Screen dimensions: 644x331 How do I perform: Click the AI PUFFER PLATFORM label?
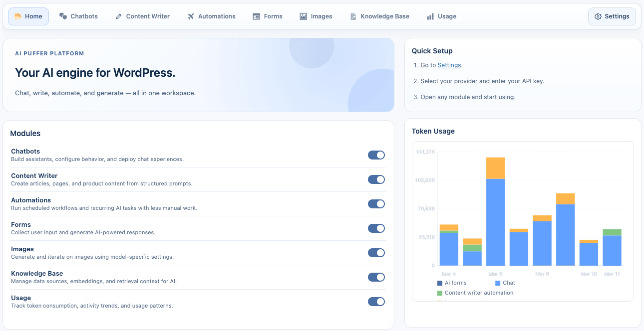point(49,53)
